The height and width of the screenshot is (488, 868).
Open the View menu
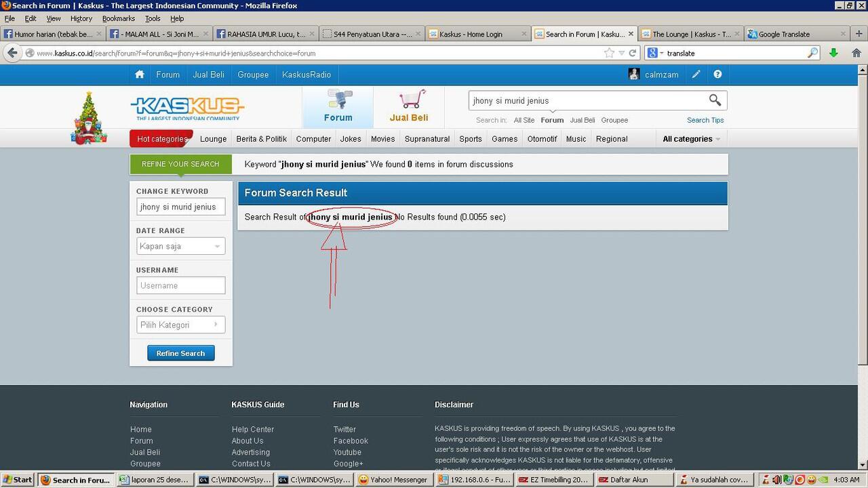(x=53, y=18)
